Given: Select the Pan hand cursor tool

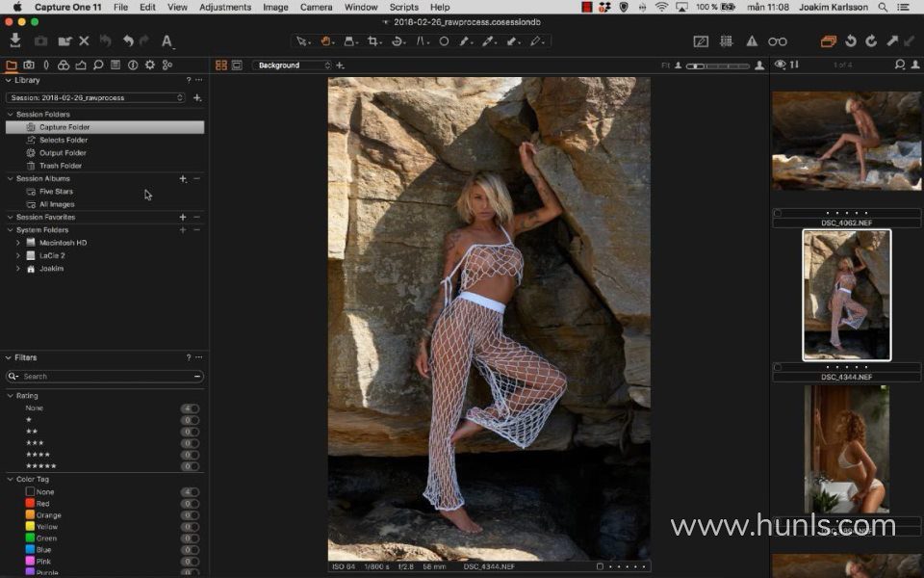Looking at the screenshot, I should 327,41.
